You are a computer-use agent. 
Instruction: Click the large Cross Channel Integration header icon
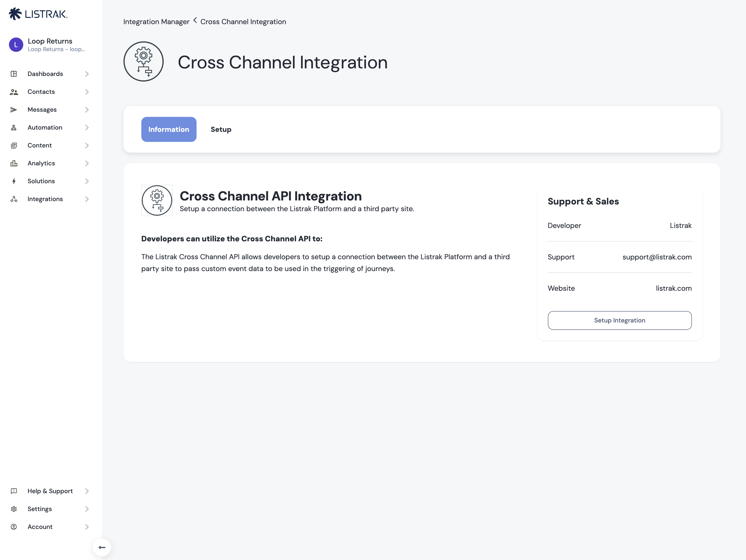(144, 62)
